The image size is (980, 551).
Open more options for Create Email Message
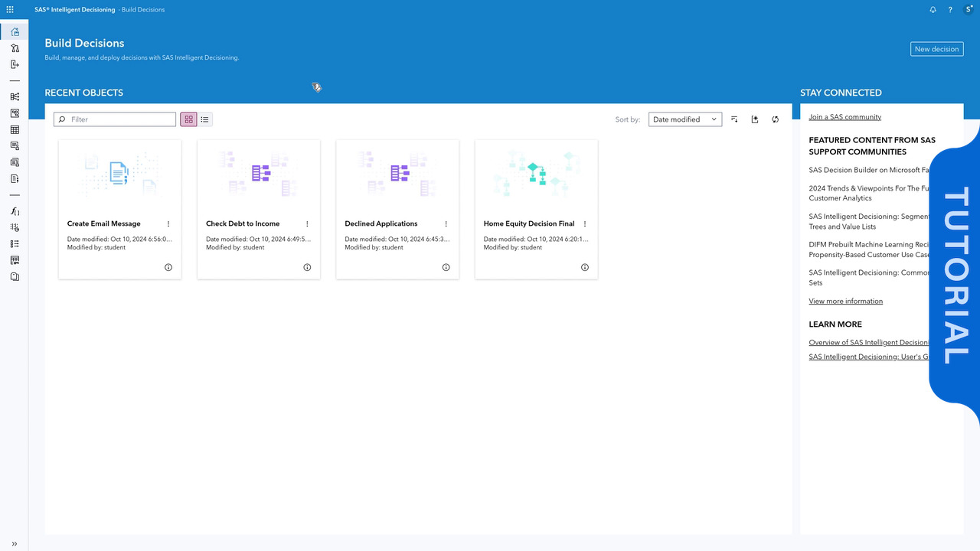[x=168, y=224]
